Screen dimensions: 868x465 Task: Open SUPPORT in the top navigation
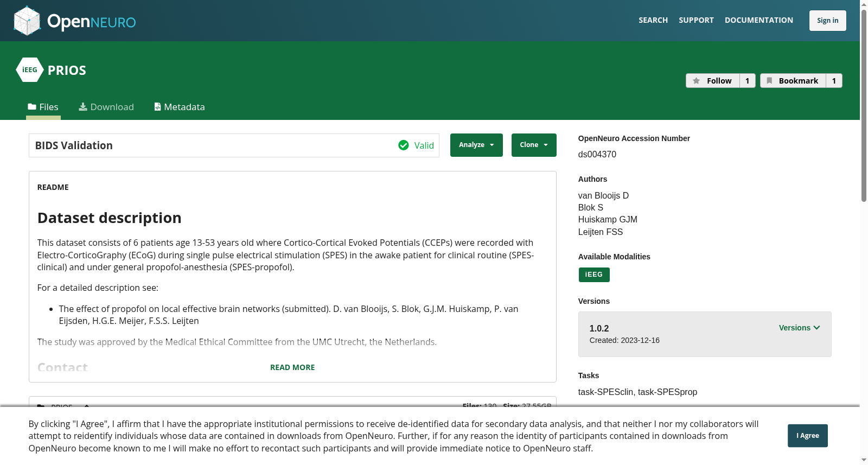[696, 20]
